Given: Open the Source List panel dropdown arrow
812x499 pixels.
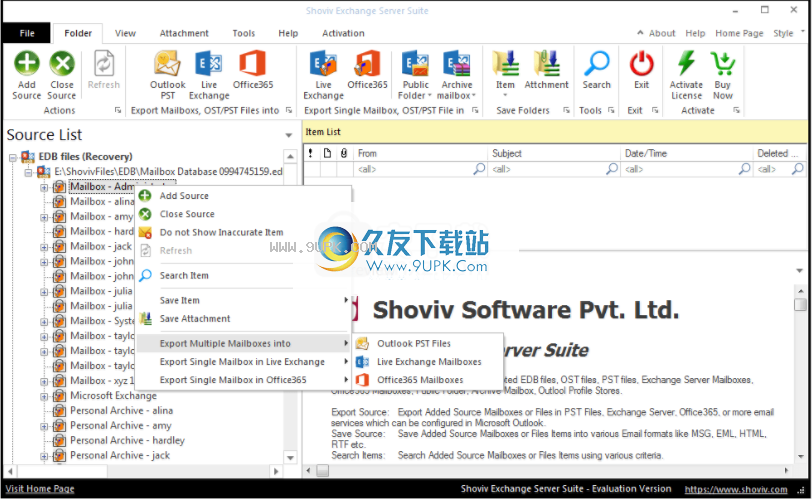Looking at the screenshot, I should [288, 135].
